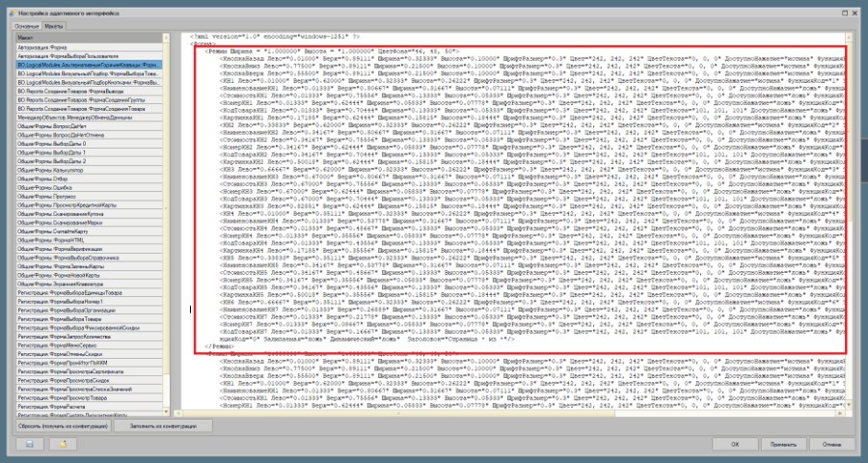
Task: Select Регистрация.ФормаЗапросКоличества row
Action: point(89,337)
